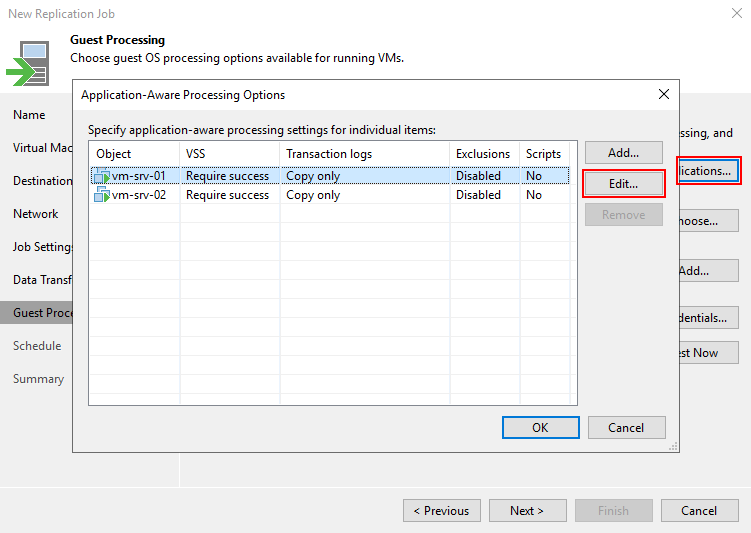Viewport: 751px width, 533px height.
Task: Sort the list by Object column
Action: [x=134, y=153]
